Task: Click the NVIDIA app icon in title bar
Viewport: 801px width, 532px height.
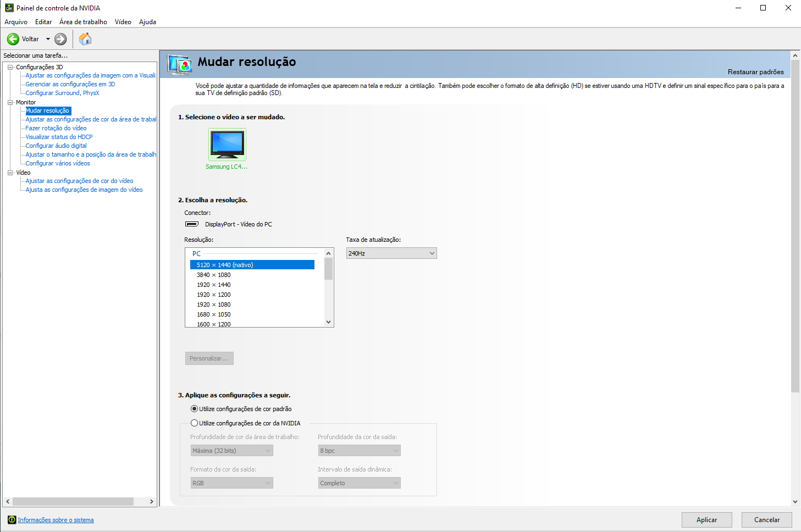Action: (9, 8)
